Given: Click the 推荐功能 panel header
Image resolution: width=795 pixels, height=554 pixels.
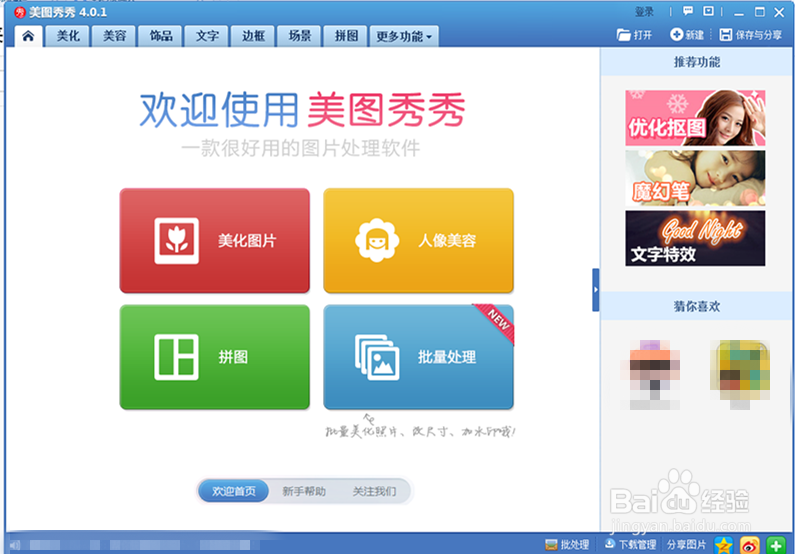Looking at the screenshot, I should coord(697,62).
